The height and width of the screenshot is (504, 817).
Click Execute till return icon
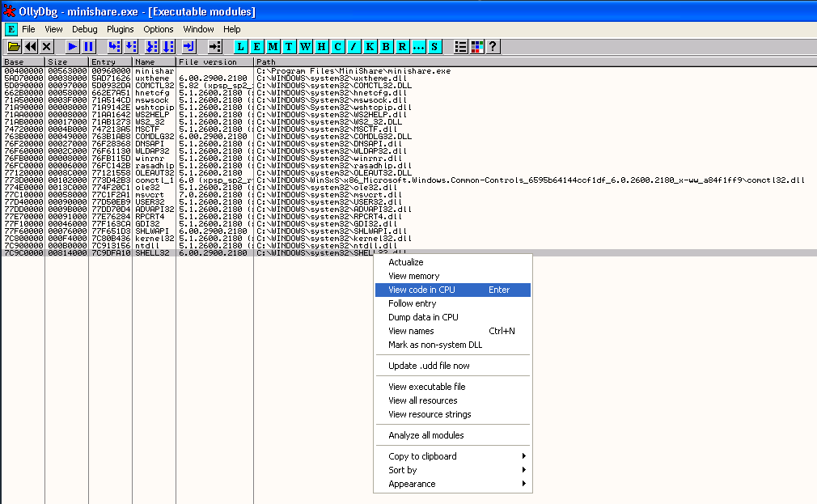[x=188, y=47]
